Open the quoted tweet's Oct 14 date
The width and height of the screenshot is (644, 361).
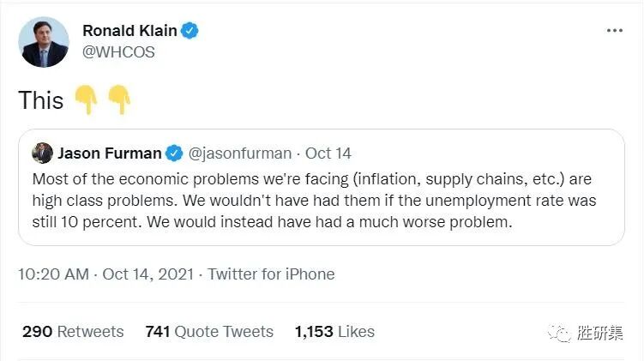(x=328, y=154)
